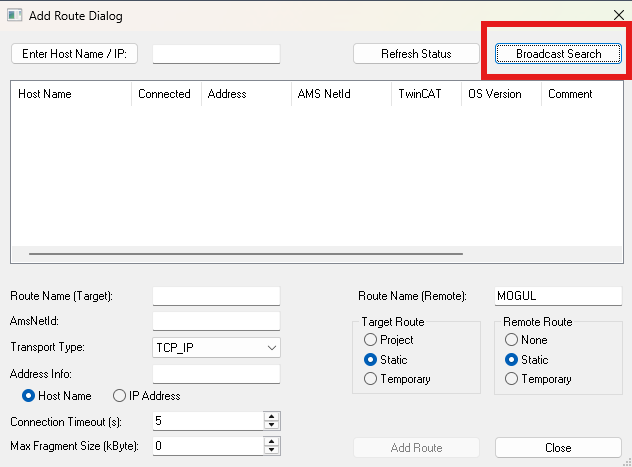Viewport: 632px width, 467px height.
Task: Close the dialog with the Close button
Action: click(558, 447)
